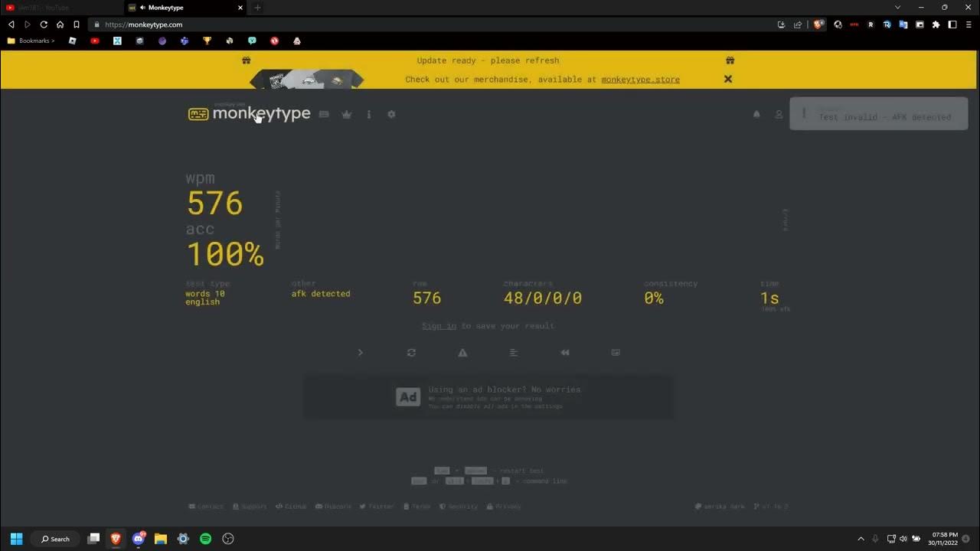Bookmark this page
Image resolution: width=980 pixels, height=551 pixels.
click(x=77, y=24)
